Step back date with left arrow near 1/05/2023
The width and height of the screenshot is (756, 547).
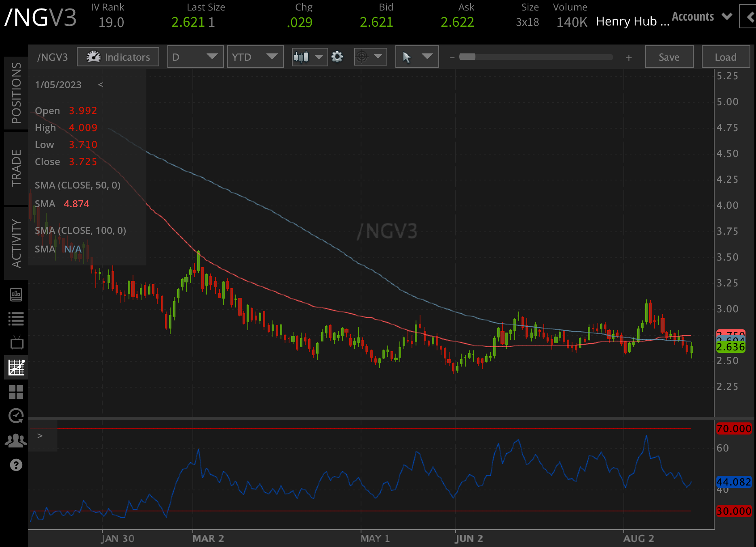coord(101,85)
